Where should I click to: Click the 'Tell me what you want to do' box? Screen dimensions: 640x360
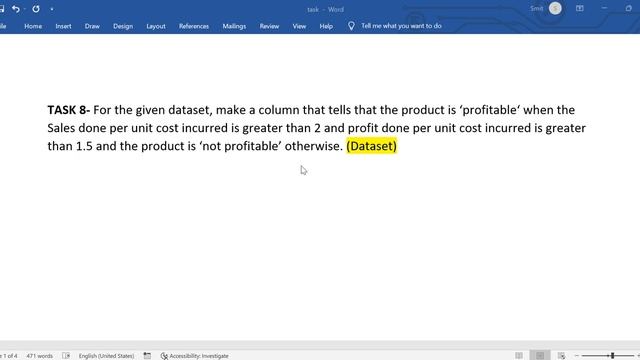coord(401,26)
